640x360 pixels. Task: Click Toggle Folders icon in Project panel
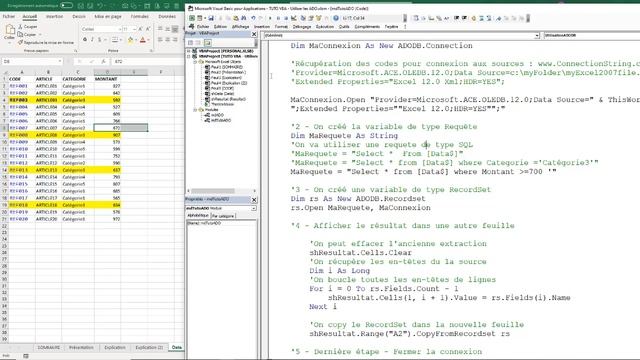pos(207,42)
